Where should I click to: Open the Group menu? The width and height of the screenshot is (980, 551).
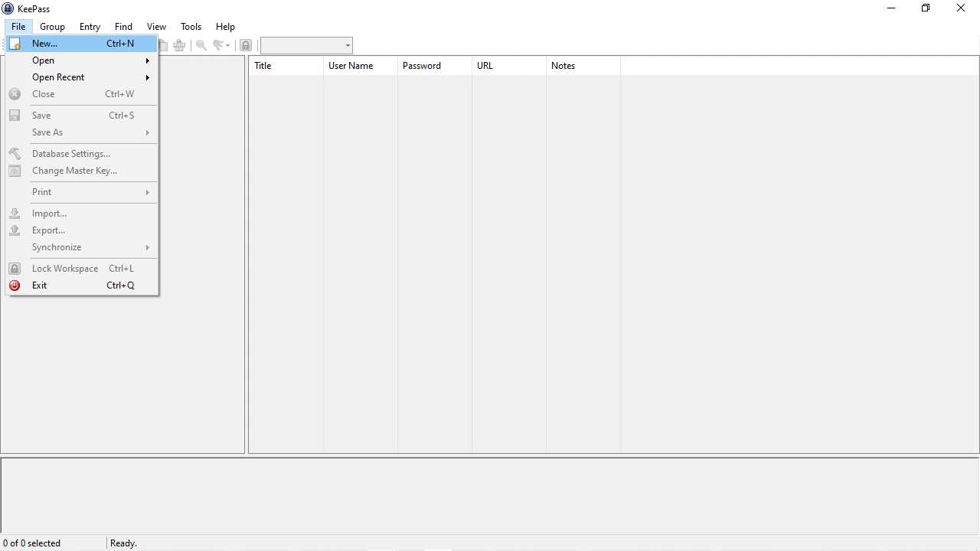[53, 27]
